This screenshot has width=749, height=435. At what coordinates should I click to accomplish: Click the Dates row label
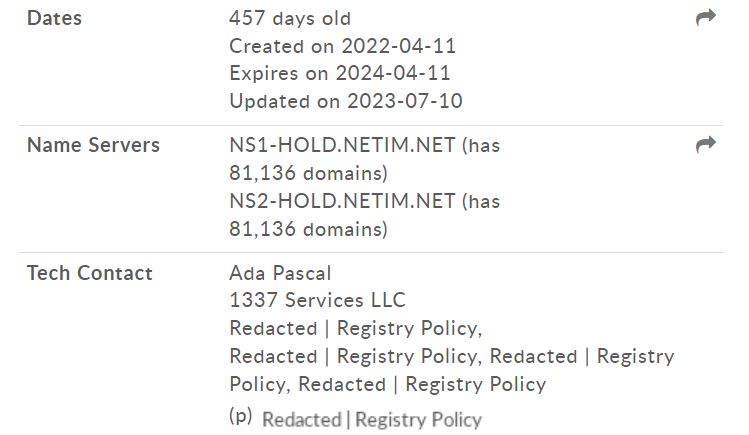point(54,18)
